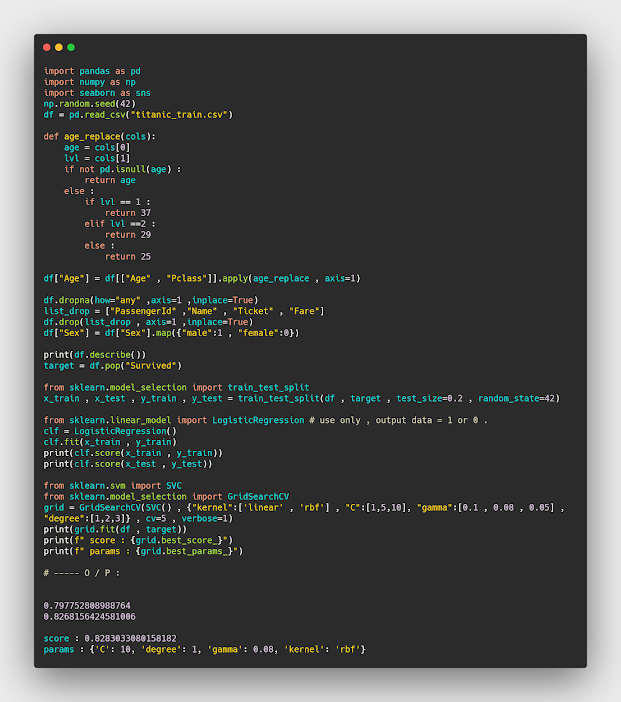Click the red close window dot
The image size is (621, 702).
(47, 47)
